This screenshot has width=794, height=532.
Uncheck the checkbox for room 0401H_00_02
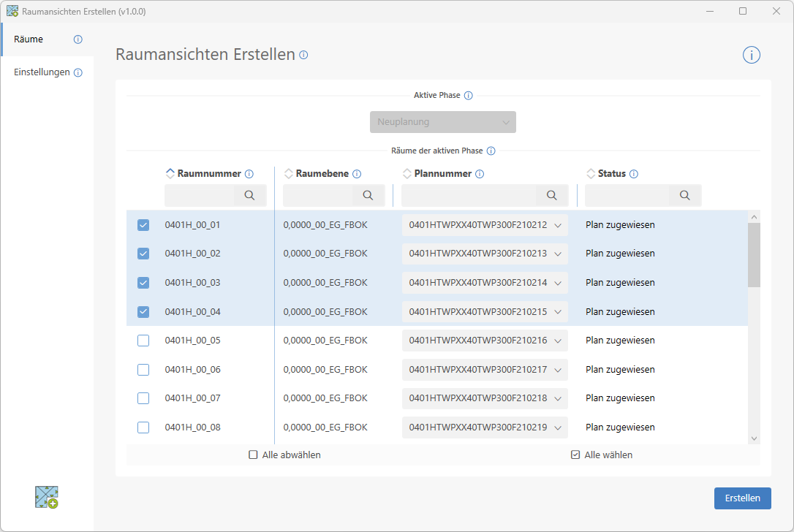click(143, 254)
